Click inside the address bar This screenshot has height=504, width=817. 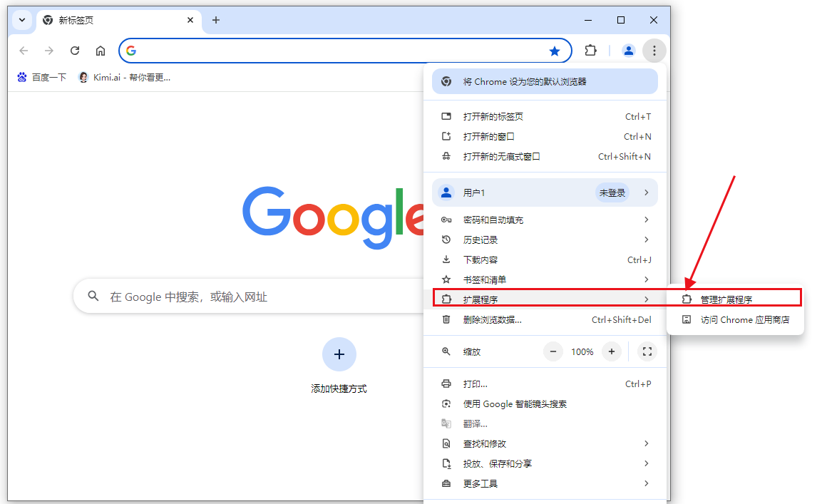[345, 51]
